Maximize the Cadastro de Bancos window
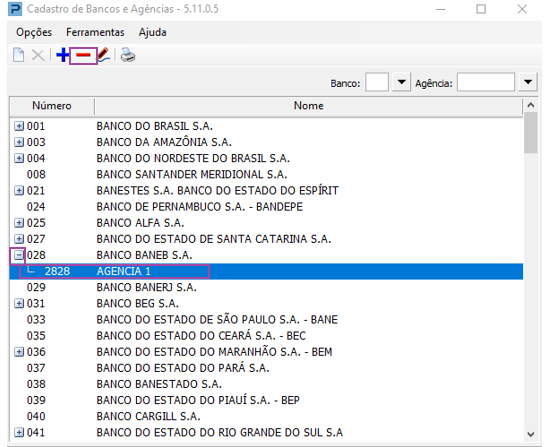Viewport: 545px width, 447px height. coord(481,9)
